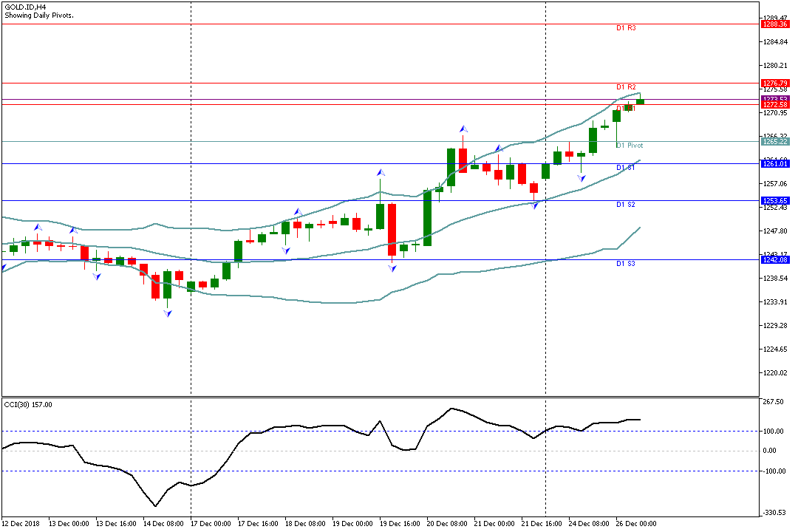Click the 17 Dec 00:00 time axis label

[212, 523]
